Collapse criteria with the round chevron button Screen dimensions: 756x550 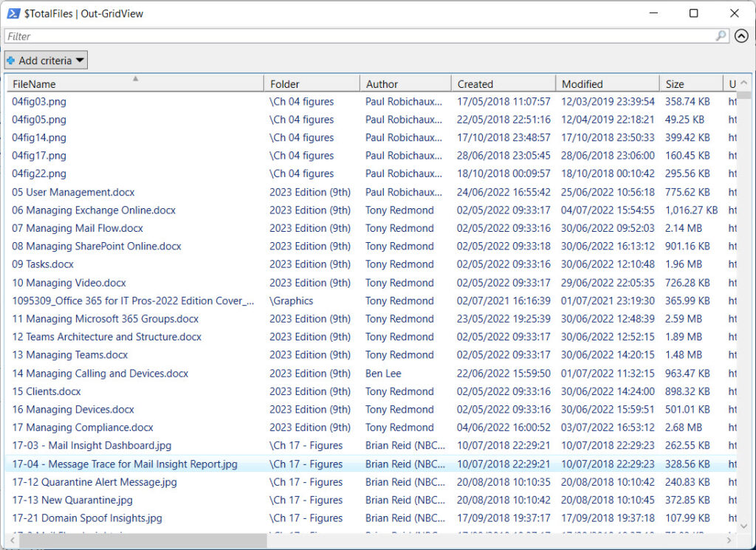tap(741, 35)
